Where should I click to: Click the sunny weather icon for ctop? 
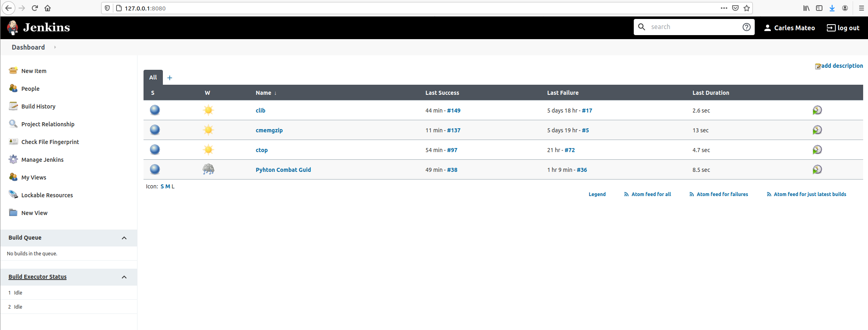point(208,150)
